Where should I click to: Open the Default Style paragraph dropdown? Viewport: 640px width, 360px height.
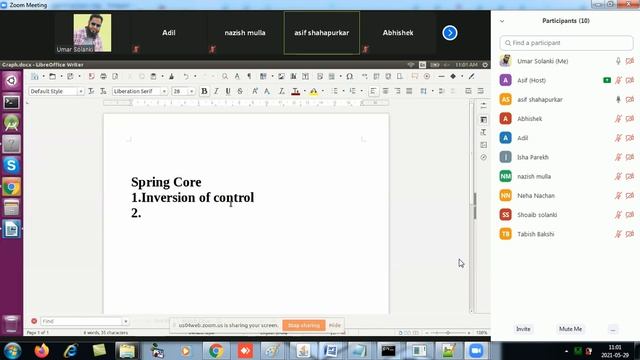pos(80,91)
